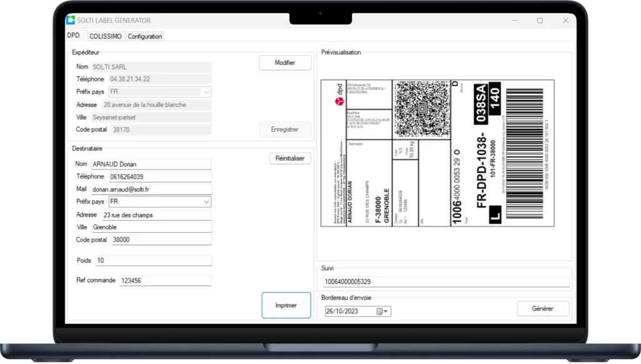Expand the recipient Préfixe pays dropdown
Screen dimensions: 641x364
point(207,202)
